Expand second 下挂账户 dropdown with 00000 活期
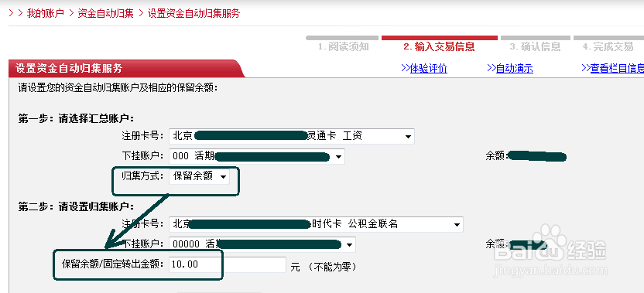Image resolution: width=644 pixels, height=293 pixels. (262, 244)
